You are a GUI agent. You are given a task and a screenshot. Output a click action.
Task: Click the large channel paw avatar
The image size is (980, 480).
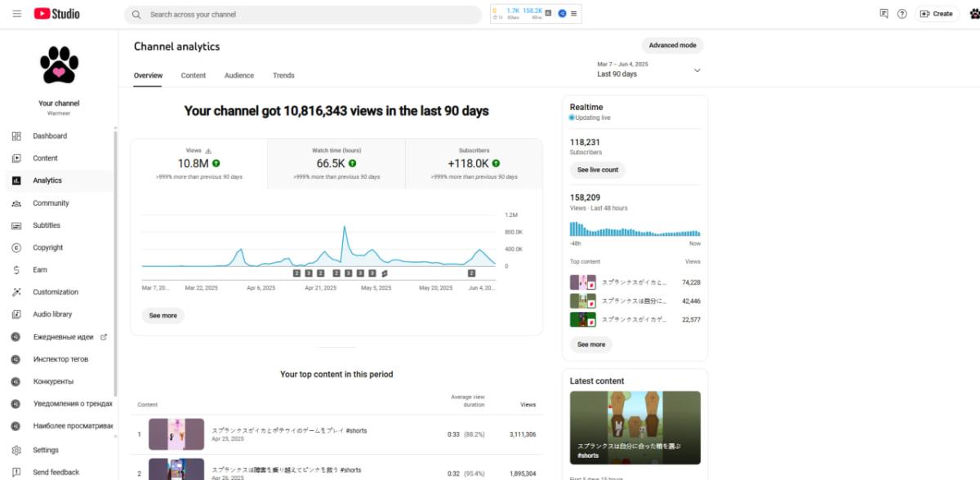(x=59, y=67)
